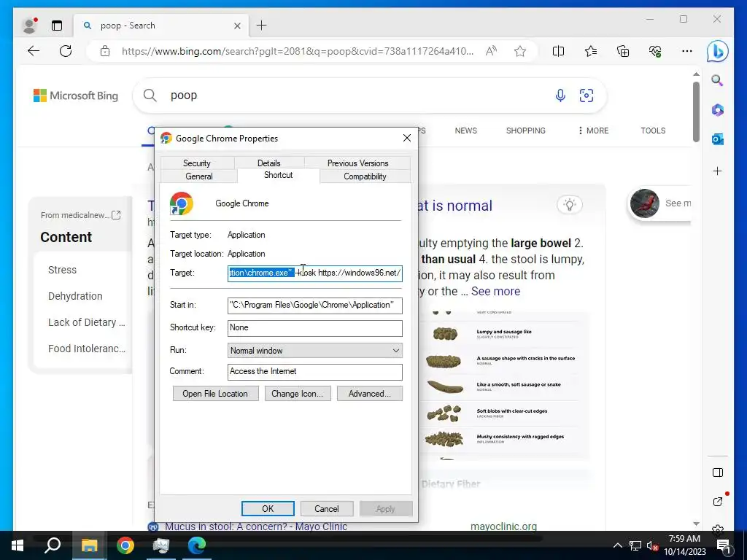Expand the MORE search categories menu
Viewport: 747px width, 560px height.
coord(593,131)
